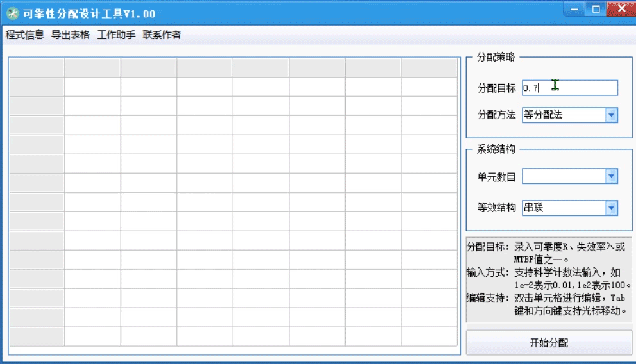Open the 工作助手 menu
Image resolution: width=636 pixels, height=364 pixels.
[x=116, y=35]
